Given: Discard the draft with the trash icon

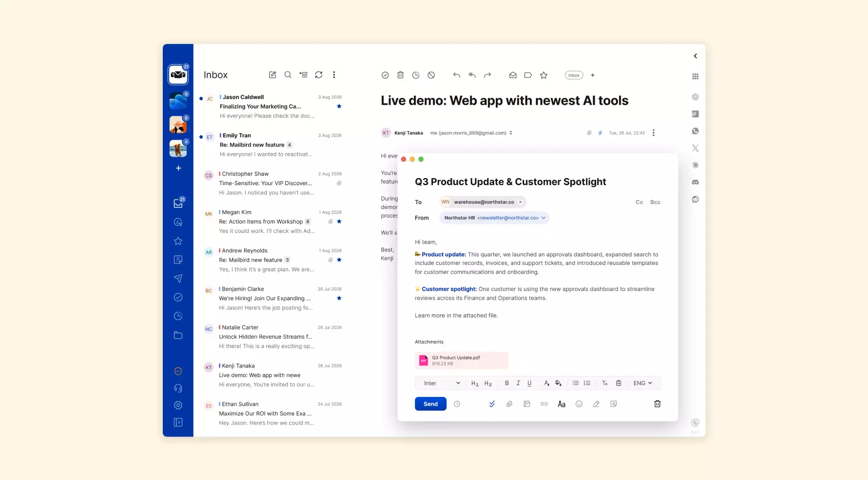Looking at the screenshot, I should point(658,404).
